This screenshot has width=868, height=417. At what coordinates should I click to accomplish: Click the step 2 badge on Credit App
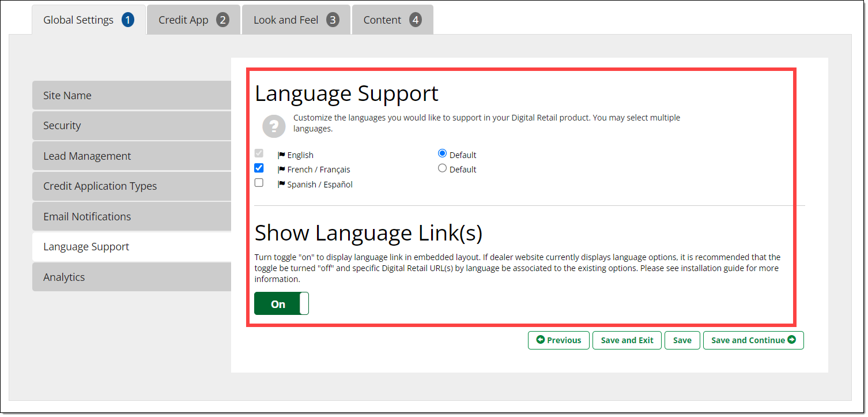point(222,20)
